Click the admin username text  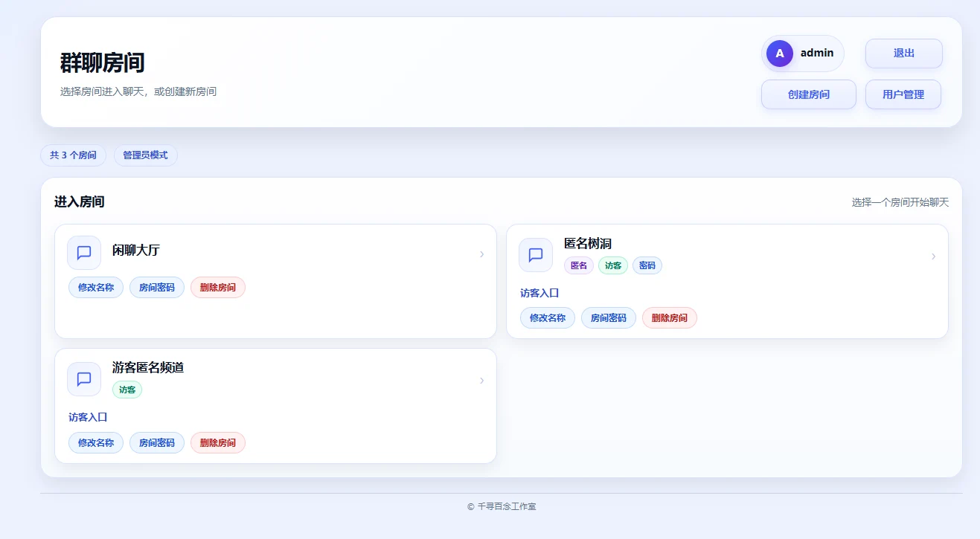817,53
